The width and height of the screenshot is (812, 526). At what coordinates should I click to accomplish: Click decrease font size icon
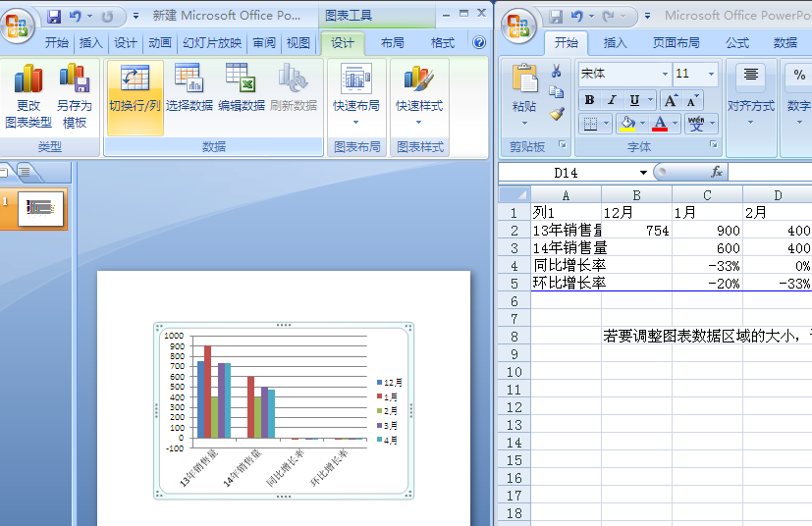[693, 100]
